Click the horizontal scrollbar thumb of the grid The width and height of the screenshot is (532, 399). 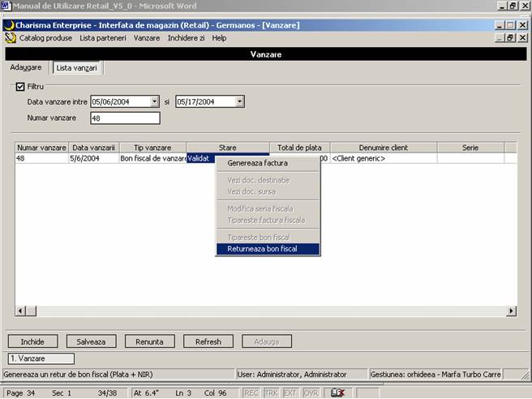(31, 311)
